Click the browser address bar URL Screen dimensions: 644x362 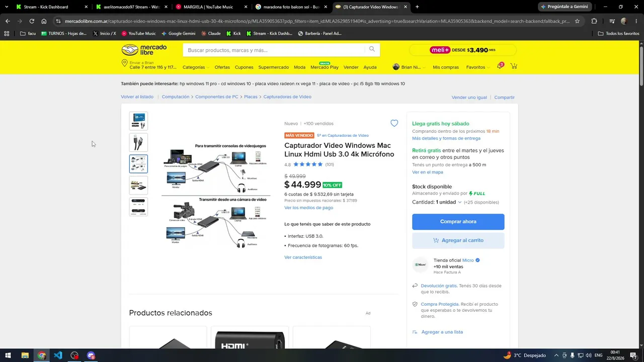point(317,21)
